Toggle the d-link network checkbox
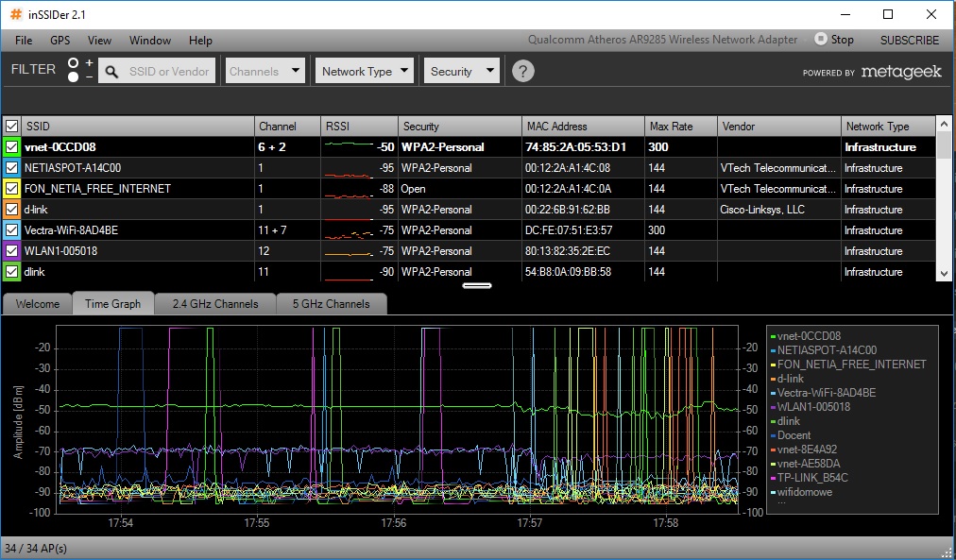 [x=11, y=210]
